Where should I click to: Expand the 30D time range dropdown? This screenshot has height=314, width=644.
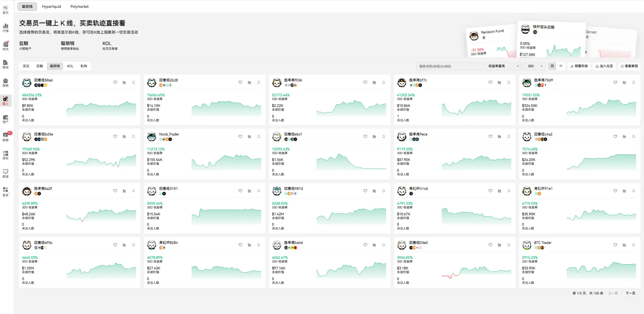tap(535, 66)
